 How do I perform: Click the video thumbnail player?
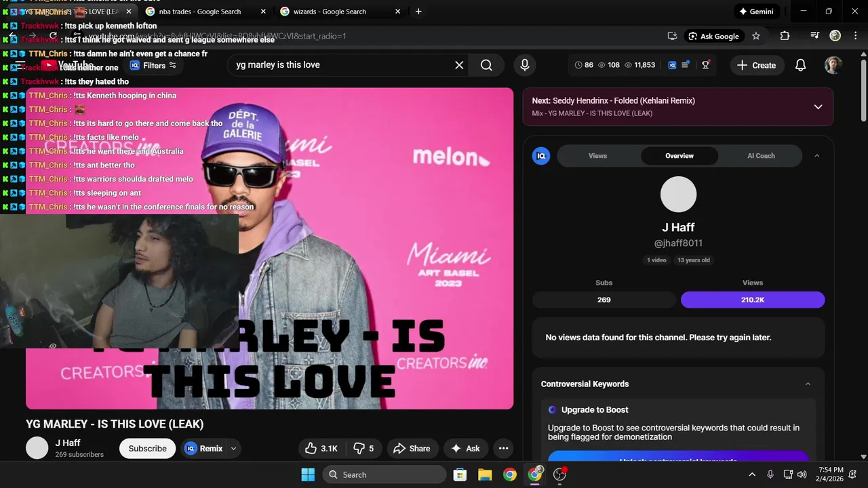[x=269, y=248]
